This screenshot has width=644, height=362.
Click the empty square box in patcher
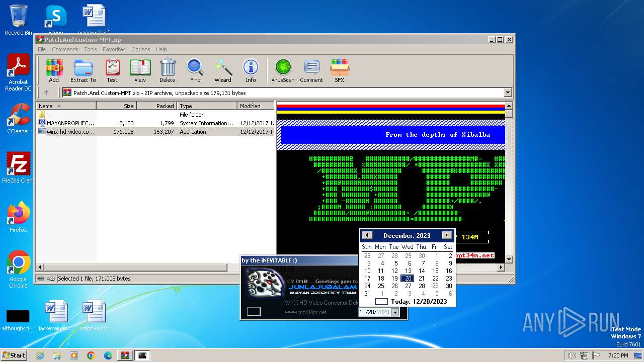tap(254, 312)
